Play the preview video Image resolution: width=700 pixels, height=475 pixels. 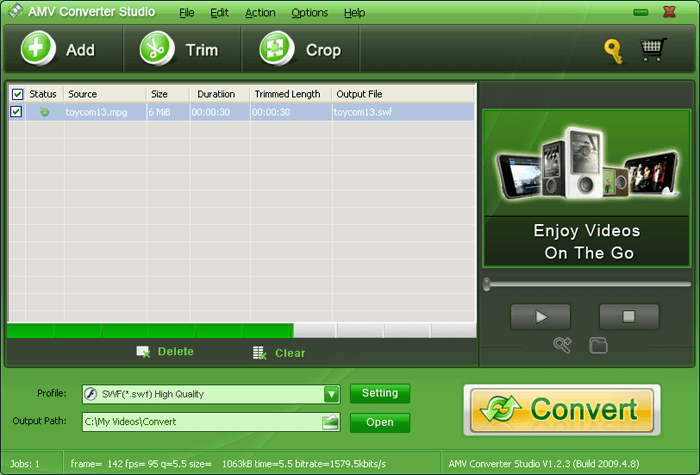pos(540,317)
